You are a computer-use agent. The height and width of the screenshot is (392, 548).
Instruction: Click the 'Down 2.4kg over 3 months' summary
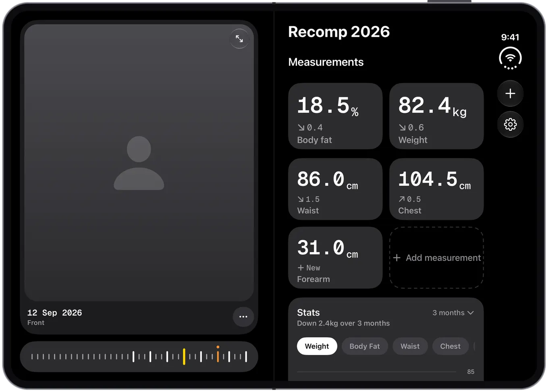(343, 323)
